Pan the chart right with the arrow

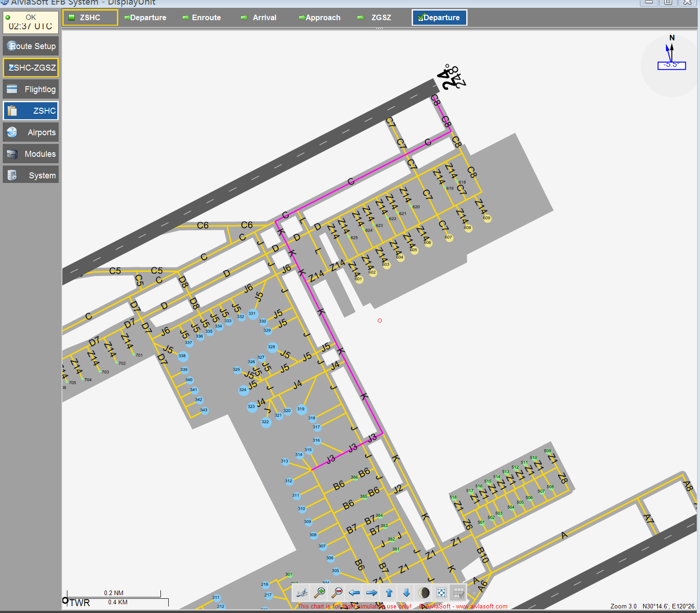pos(372,593)
